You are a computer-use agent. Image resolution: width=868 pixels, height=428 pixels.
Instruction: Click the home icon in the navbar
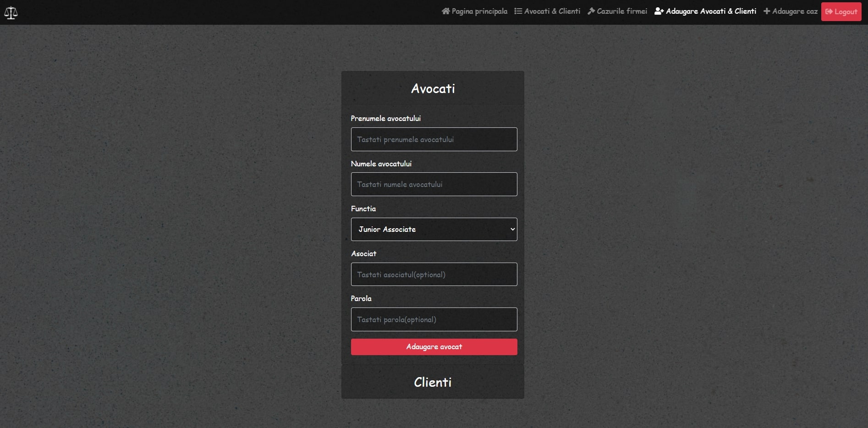coord(445,11)
